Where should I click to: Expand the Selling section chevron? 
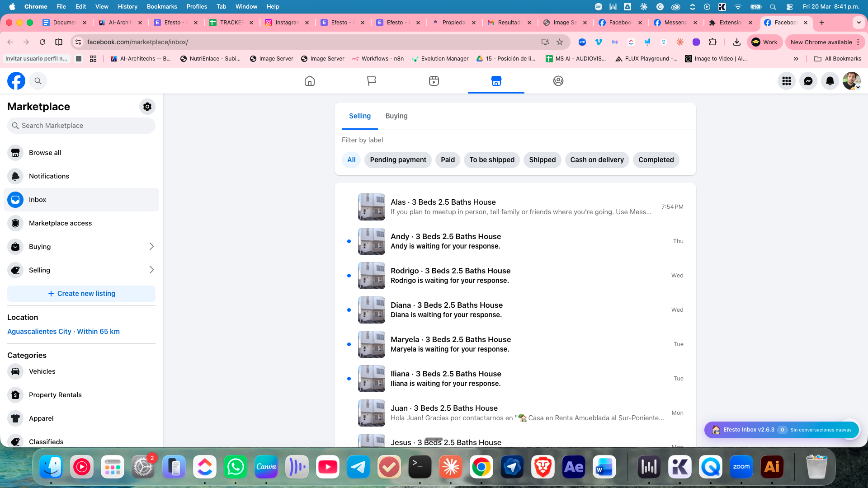tap(151, 270)
